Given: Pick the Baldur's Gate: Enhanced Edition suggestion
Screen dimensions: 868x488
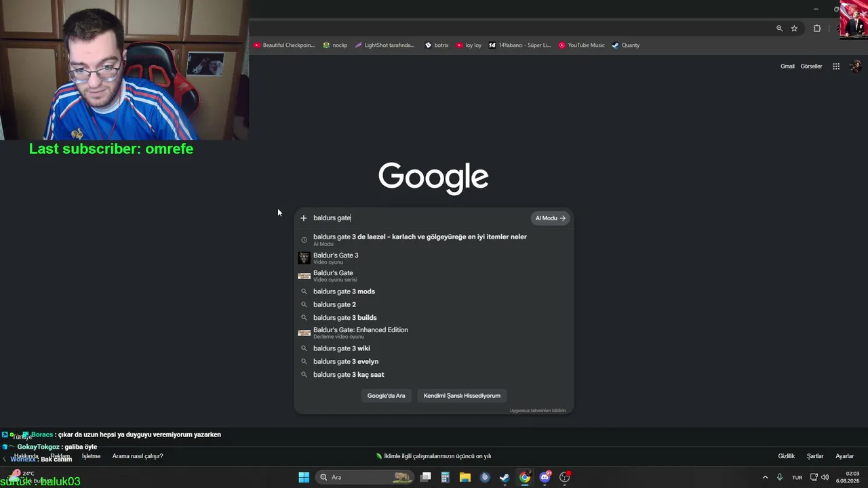Looking at the screenshot, I should [434, 333].
